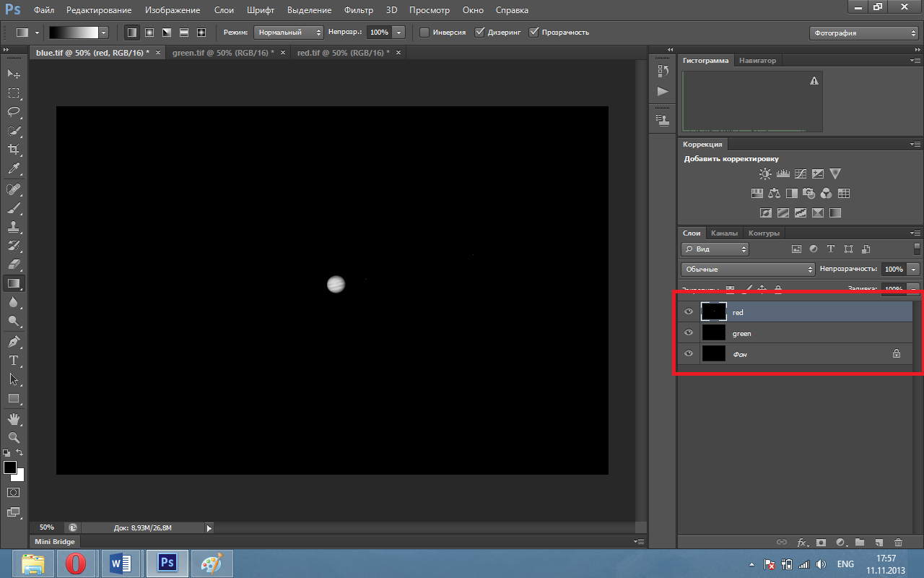Hide the green layer with eye icon
The image size is (924, 578).
click(x=688, y=333)
